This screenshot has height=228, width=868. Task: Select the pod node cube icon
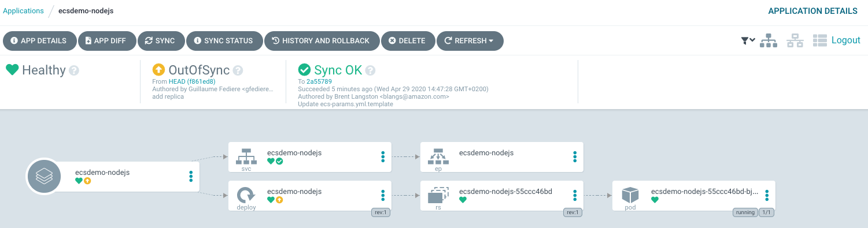click(x=630, y=195)
